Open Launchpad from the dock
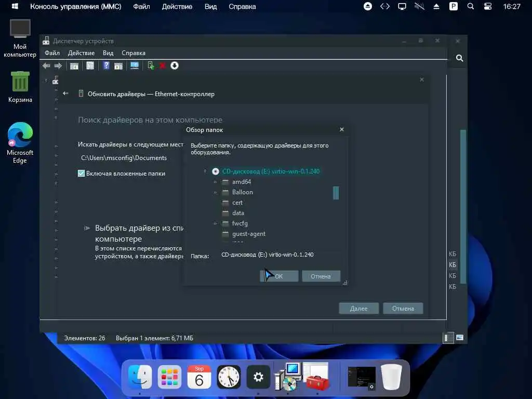This screenshot has height=399, width=532. [169, 377]
